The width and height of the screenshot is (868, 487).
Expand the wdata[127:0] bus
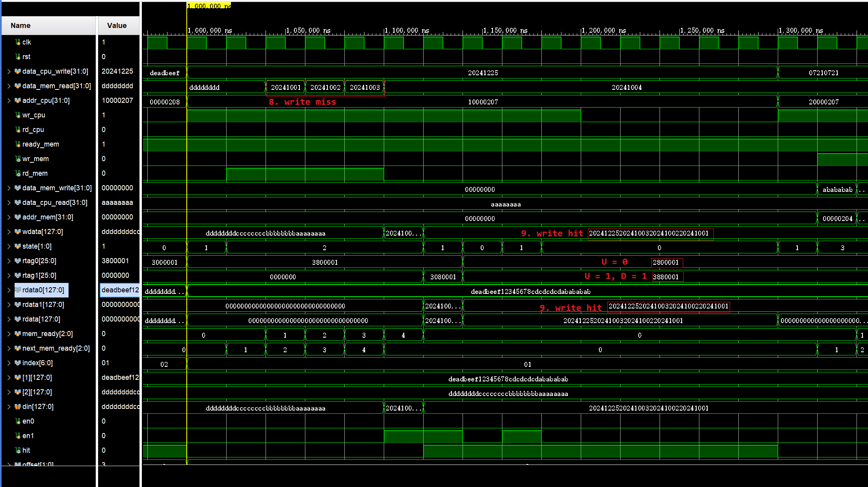9,232
